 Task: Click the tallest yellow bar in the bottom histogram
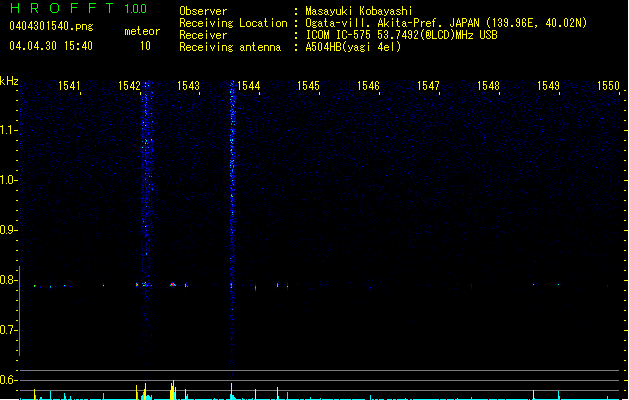[x=173, y=390]
